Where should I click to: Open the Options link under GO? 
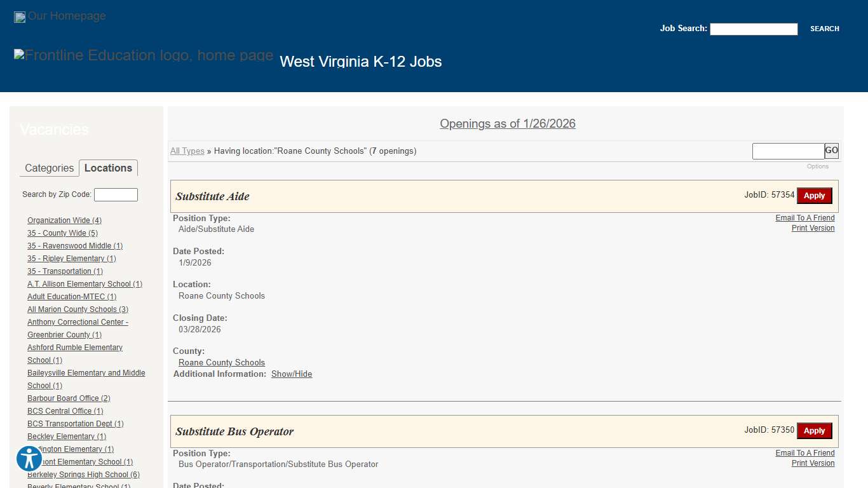(817, 166)
